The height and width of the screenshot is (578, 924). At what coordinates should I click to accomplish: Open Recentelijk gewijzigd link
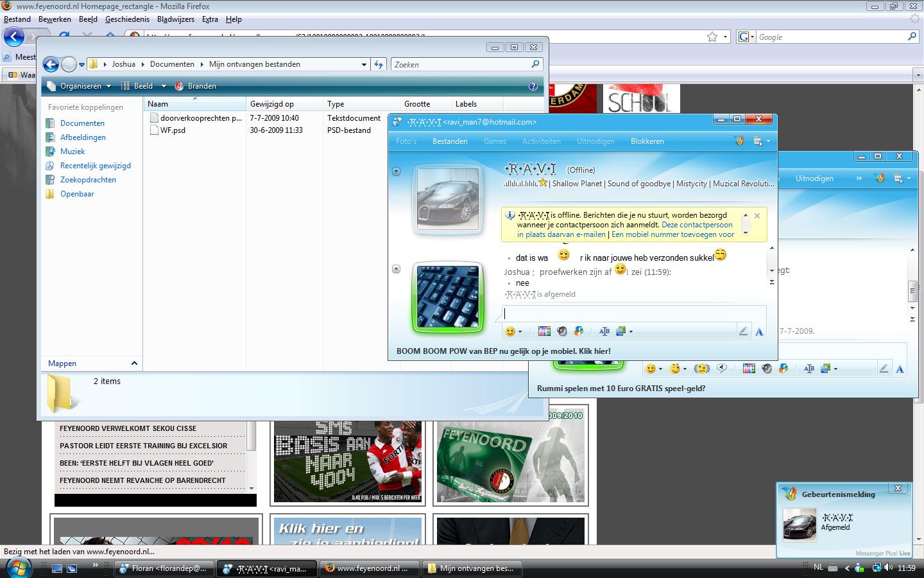[x=96, y=166]
